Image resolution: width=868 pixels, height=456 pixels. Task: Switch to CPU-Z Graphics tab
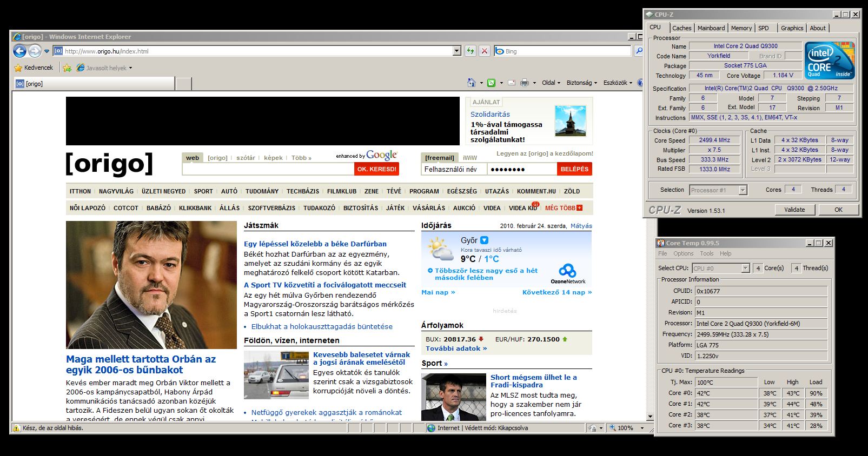pyautogui.click(x=792, y=28)
